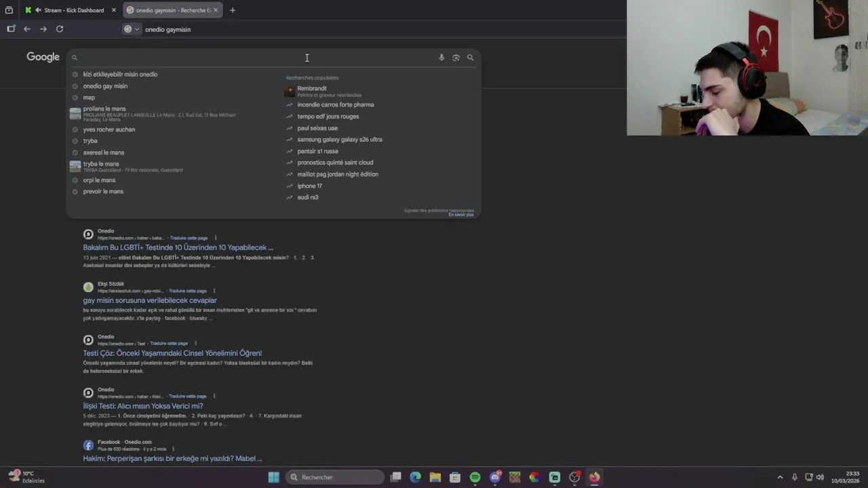Choose the 'tryba' history suggestion
Screen dimensions: 868x488
click(x=90, y=141)
